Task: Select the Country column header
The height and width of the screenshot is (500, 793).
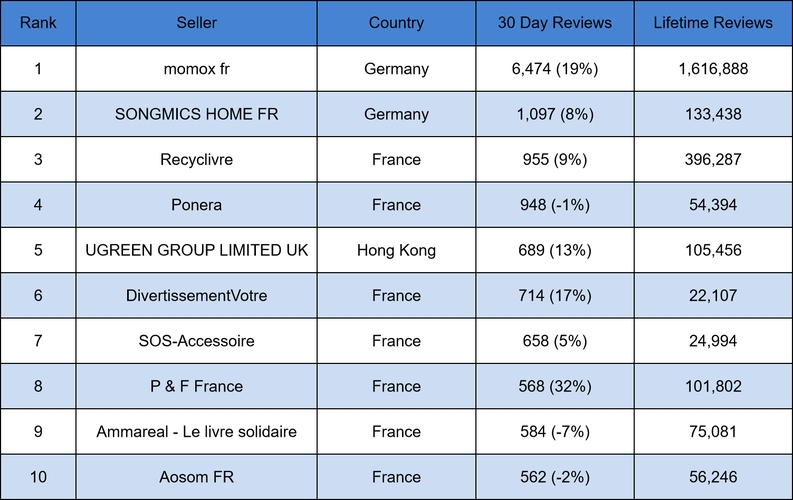Action: [x=396, y=23]
